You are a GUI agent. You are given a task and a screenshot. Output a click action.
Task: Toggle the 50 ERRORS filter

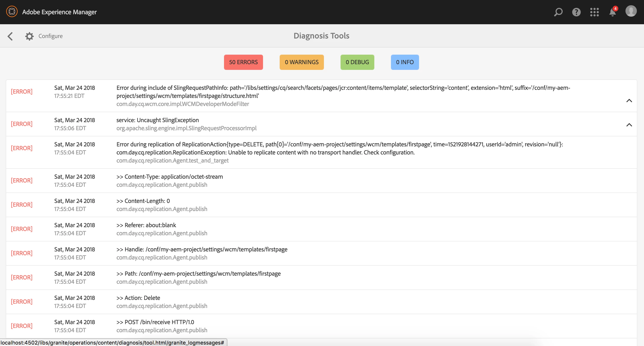click(x=243, y=62)
